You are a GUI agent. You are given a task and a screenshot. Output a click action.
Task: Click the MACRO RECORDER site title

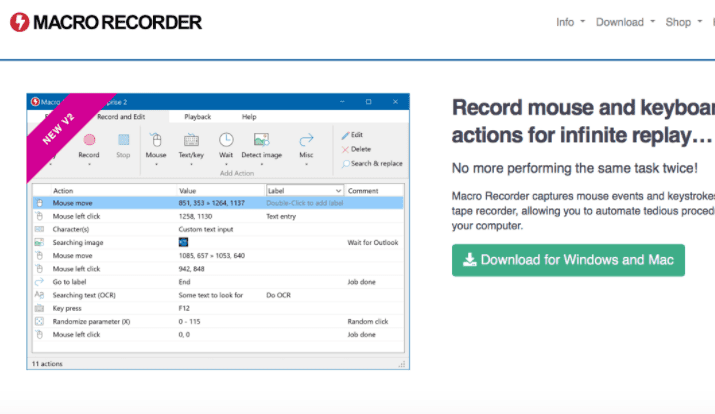click(x=117, y=22)
